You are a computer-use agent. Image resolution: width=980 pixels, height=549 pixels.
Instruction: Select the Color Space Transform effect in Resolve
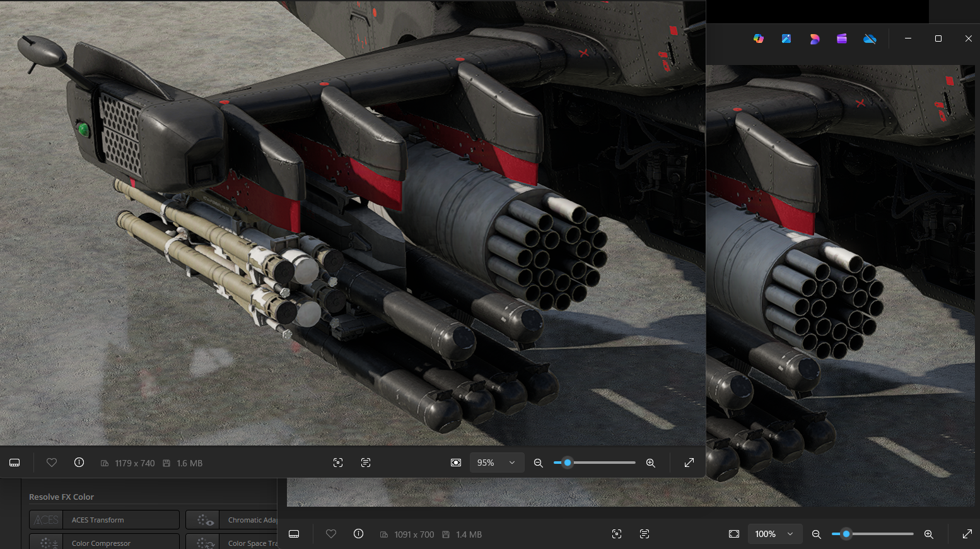(231, 543)
